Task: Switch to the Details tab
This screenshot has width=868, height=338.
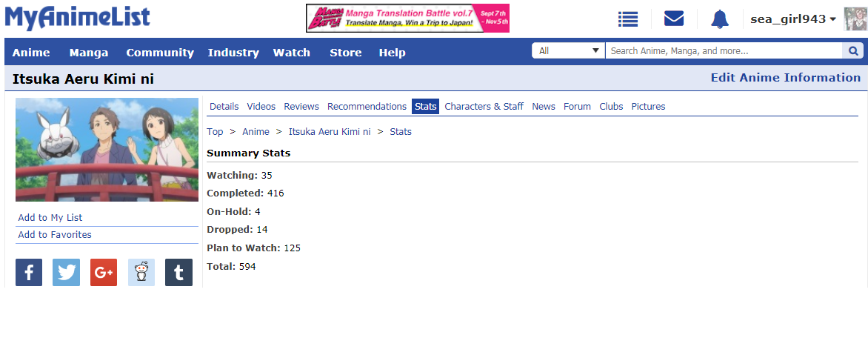Action: point(224,107)
